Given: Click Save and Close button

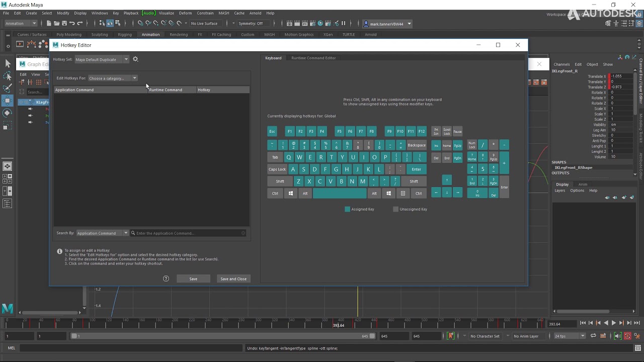Looking at the screenshot, I should coord(233,279).
